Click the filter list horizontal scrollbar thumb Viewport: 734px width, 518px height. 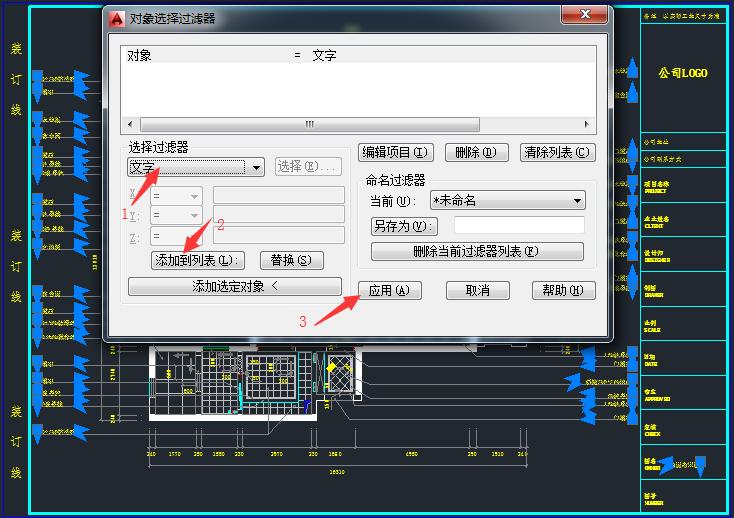click(x=309, y=124)
